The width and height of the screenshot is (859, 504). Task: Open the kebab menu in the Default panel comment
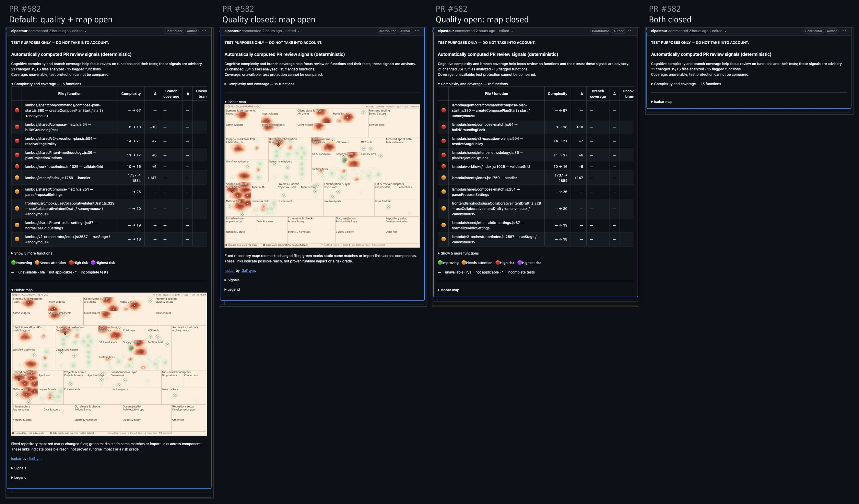204,31
